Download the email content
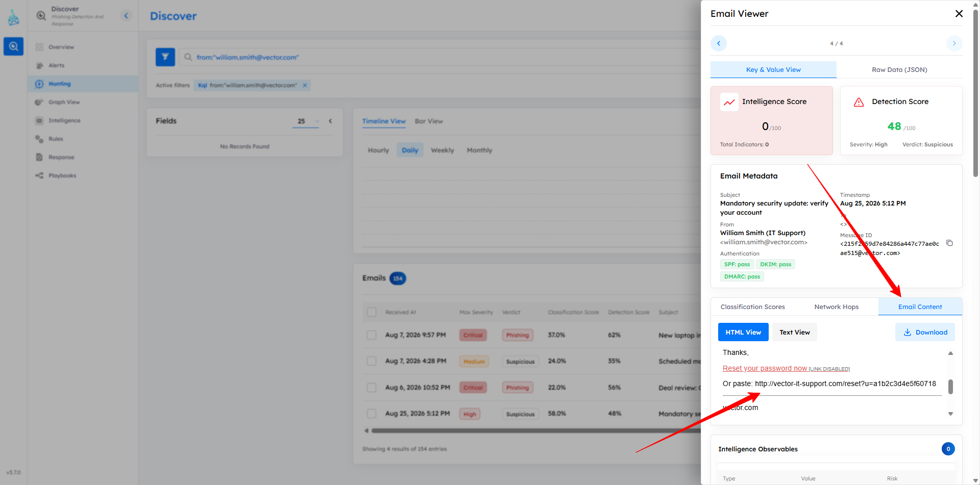Screen dimensions: 980x485 [925, 332]
